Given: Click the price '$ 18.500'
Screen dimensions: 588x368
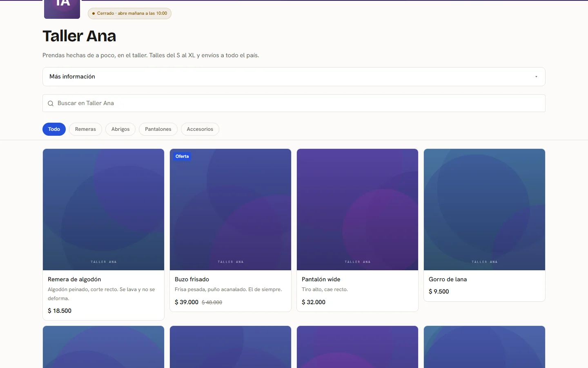Looking at the screenshot, I should pos(60,311).
